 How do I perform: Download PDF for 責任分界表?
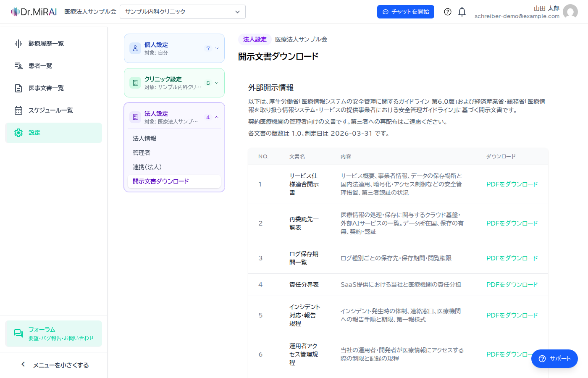coord(512,285)
